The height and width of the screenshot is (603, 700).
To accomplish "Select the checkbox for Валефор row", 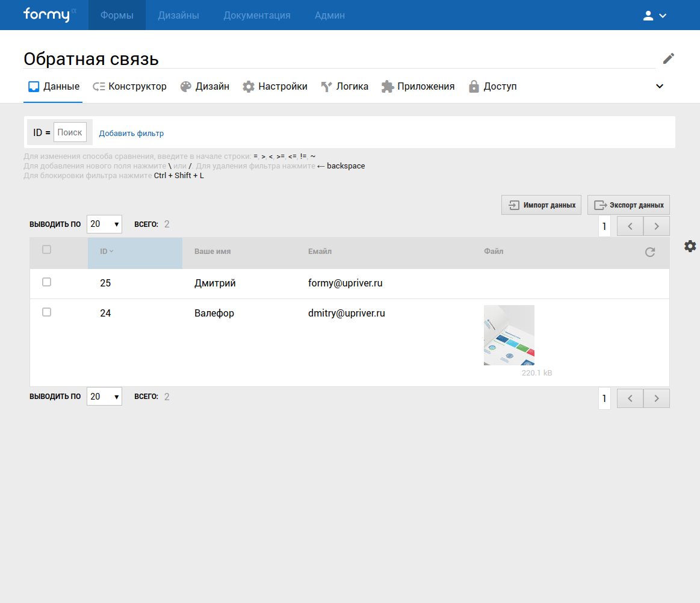I will click(x=46, y=312).
